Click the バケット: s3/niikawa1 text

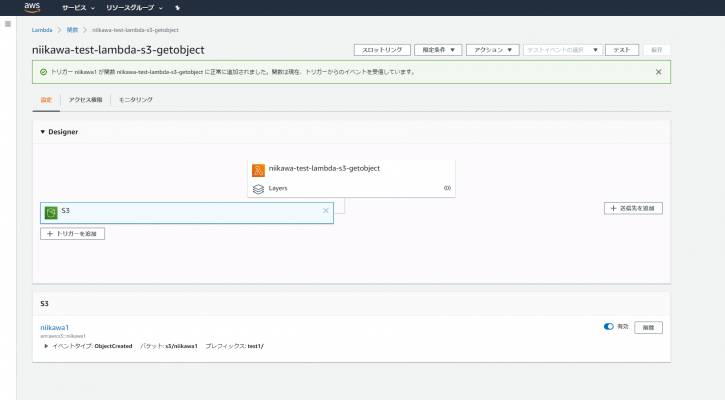coord(169,346)
